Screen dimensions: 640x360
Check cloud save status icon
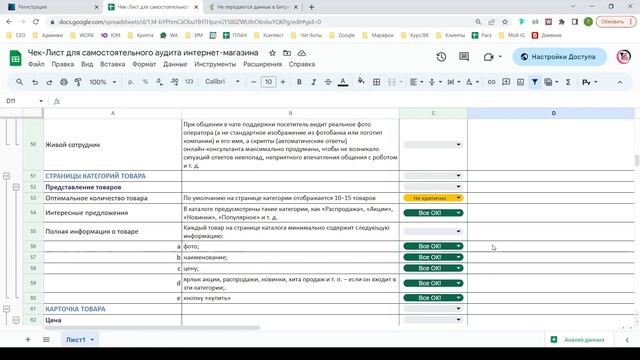pyautogui.click(x=302, y=53)
